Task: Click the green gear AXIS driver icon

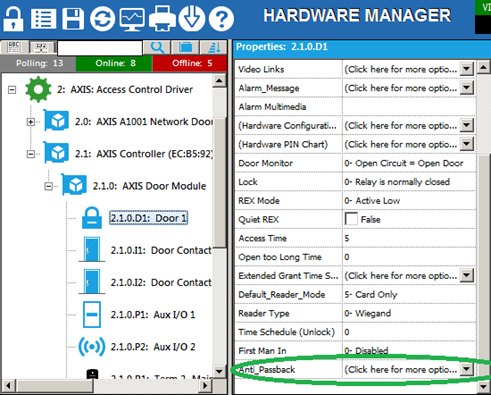Action: pyautogui.click(x=38, y=89)
